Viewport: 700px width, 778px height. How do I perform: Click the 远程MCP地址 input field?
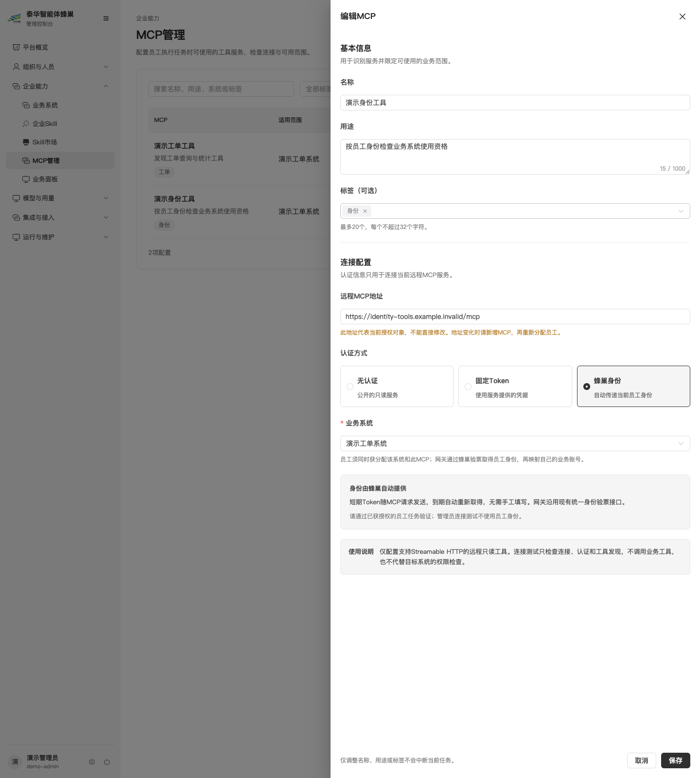[x=515, y=317]
